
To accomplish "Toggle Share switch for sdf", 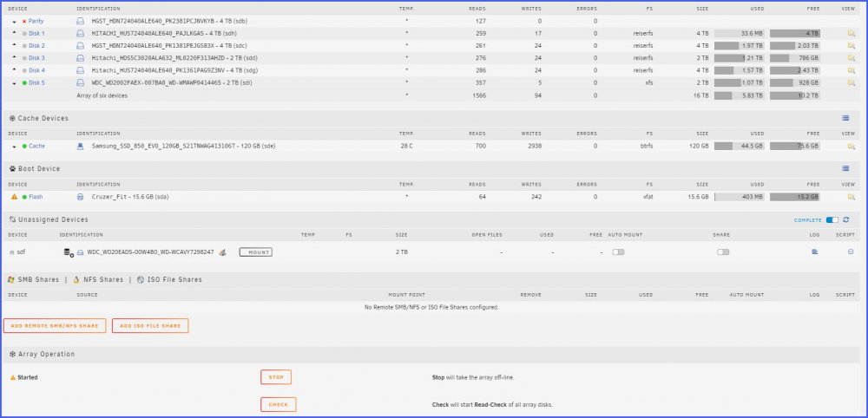I will (x=723, y=252).
